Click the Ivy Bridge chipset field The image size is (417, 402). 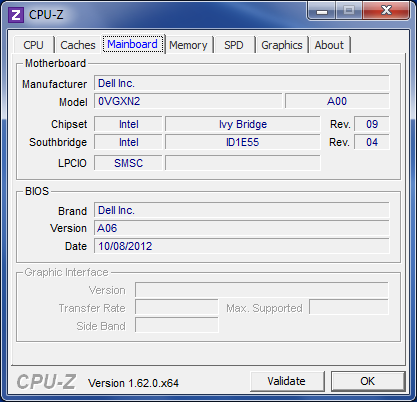[243, 124]
